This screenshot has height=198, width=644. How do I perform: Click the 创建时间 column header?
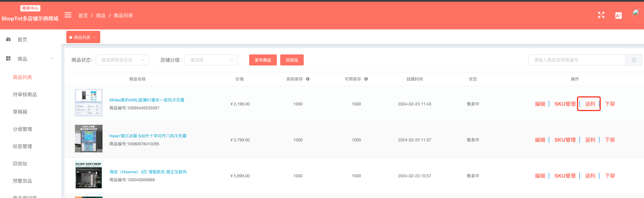[x=414, y=79]
